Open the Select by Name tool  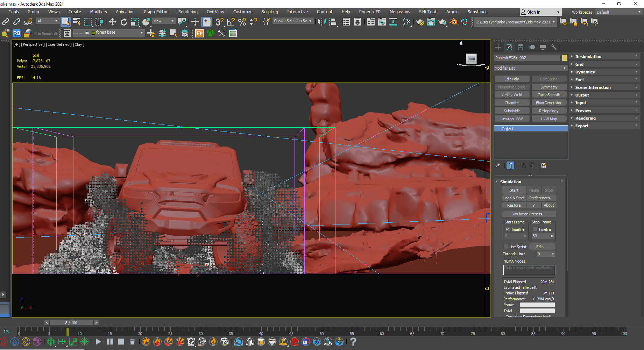click(77, 22)
